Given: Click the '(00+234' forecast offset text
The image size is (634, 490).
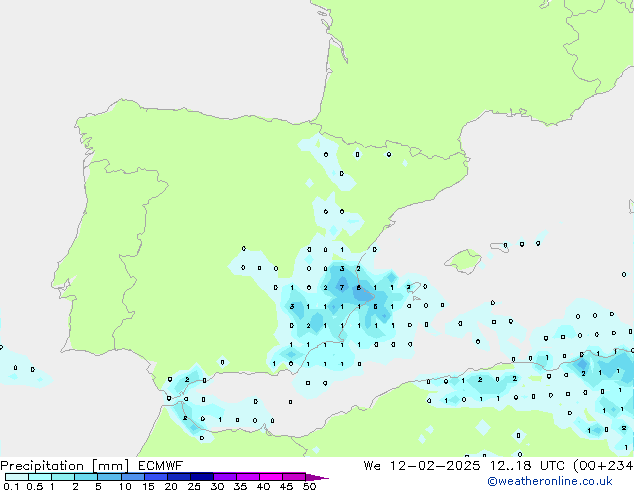Looking at the screenshot, I should coord(603,466).
